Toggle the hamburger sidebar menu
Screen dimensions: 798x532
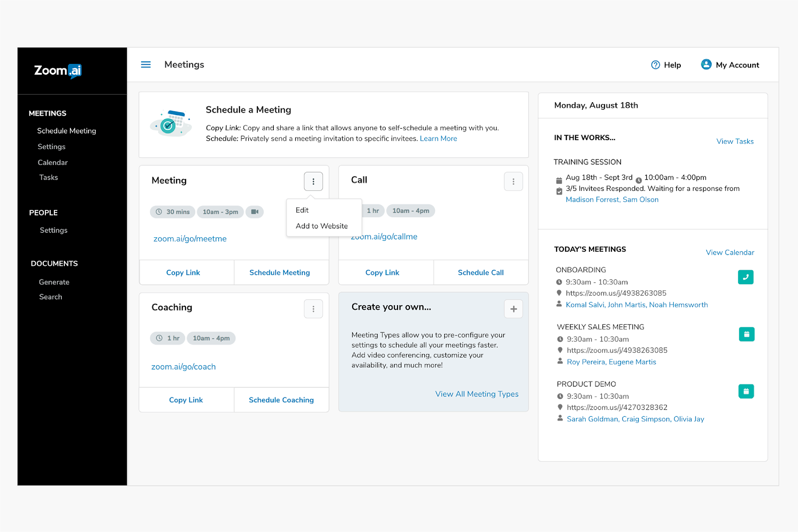[146, 65]
